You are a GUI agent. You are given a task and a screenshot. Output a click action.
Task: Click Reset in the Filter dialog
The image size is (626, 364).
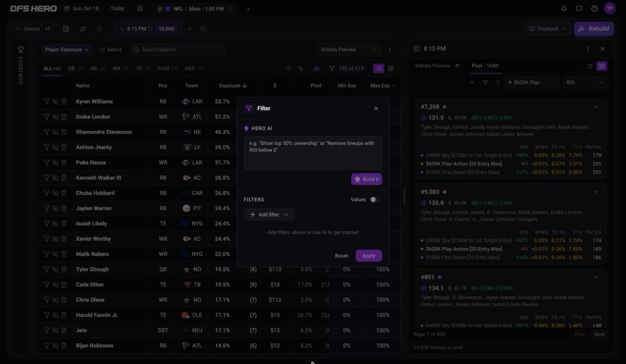[342, 256]
